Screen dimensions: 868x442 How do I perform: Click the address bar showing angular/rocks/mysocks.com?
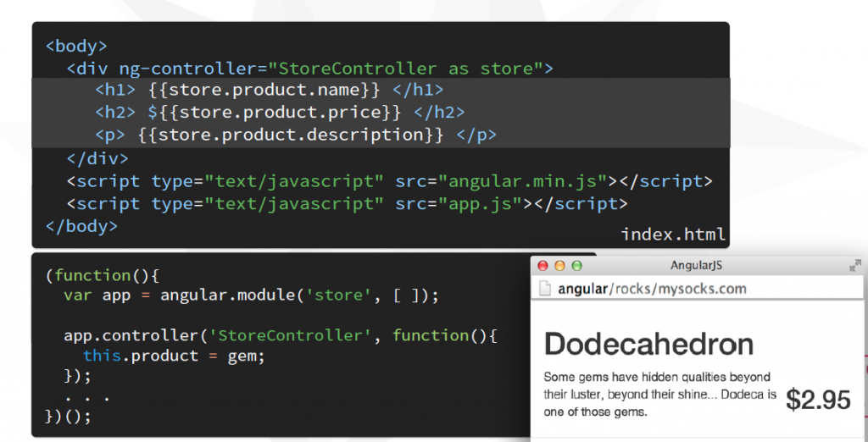coord(699,288)
